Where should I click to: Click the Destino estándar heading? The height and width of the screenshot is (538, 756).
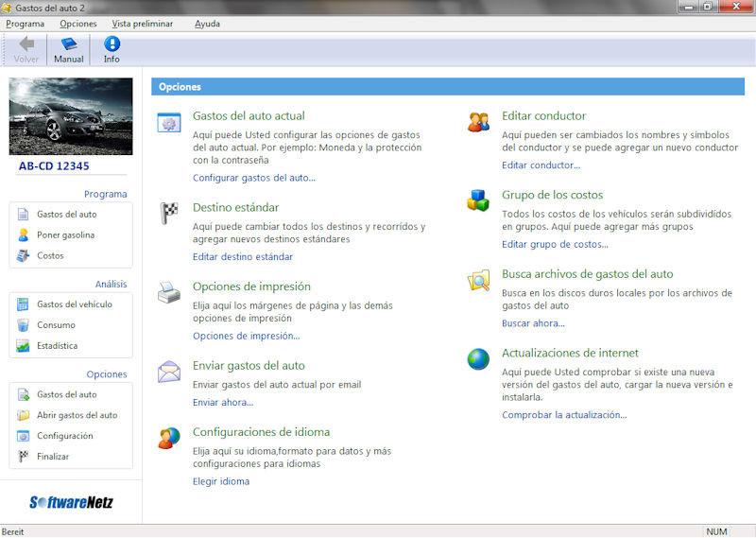235,208
